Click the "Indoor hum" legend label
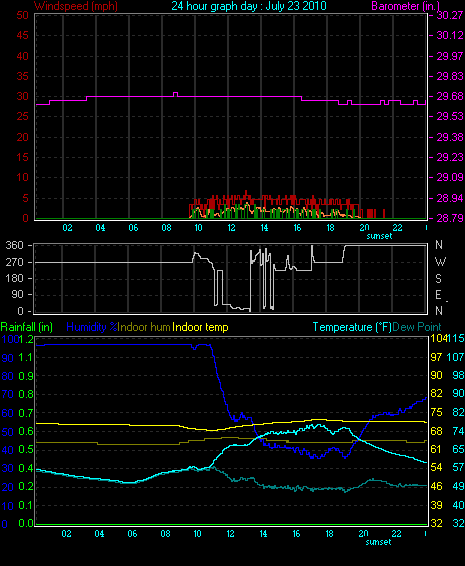465x566 pixels. tap(144, 327)
